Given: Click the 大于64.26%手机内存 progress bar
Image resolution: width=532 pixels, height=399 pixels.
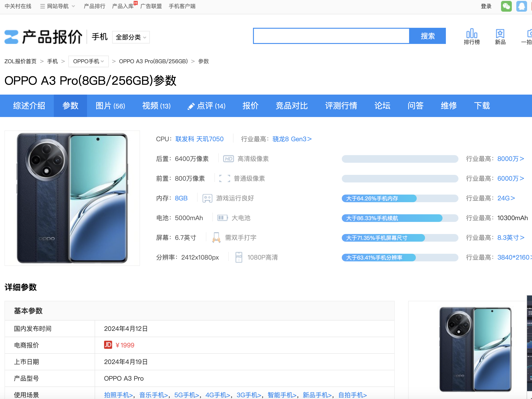Looking at the screenshot, I should (x=400, y=199).
